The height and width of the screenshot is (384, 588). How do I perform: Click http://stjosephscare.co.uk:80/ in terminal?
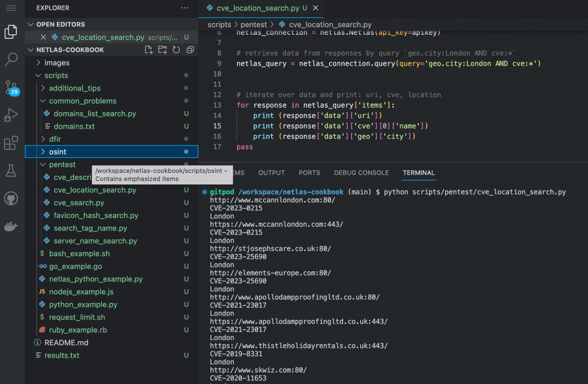[x=271, y=248]
